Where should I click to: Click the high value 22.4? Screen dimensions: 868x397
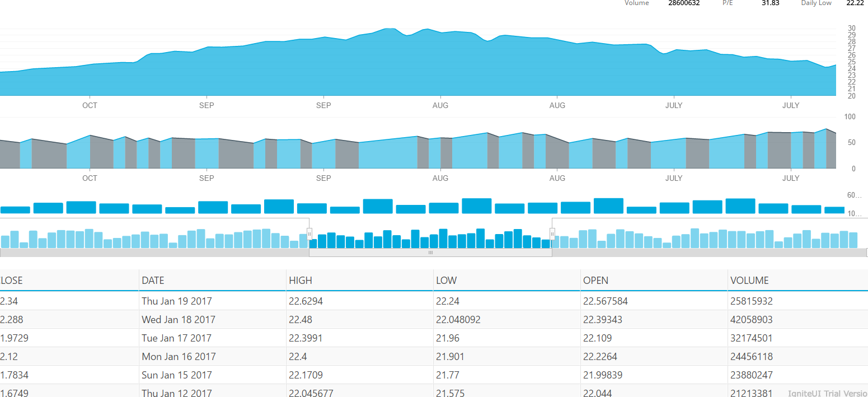click(298, 357)
